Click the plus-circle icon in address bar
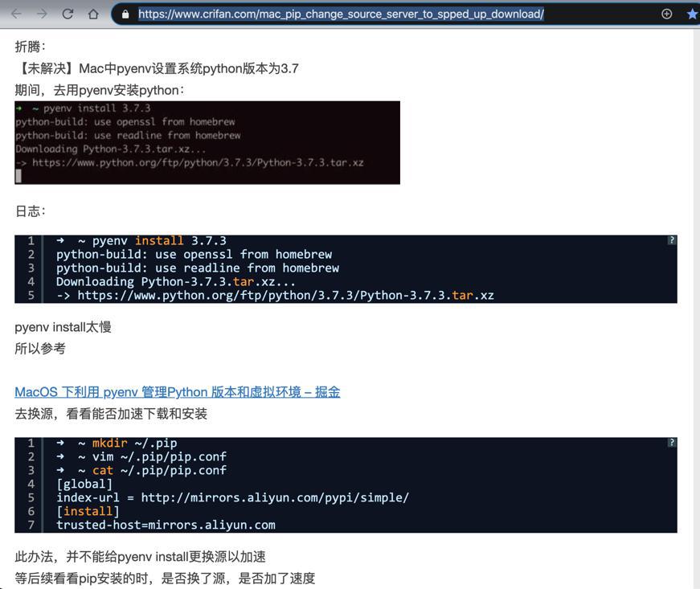The height and width of the screenshot is (589, 700). (x=666, y=14)
